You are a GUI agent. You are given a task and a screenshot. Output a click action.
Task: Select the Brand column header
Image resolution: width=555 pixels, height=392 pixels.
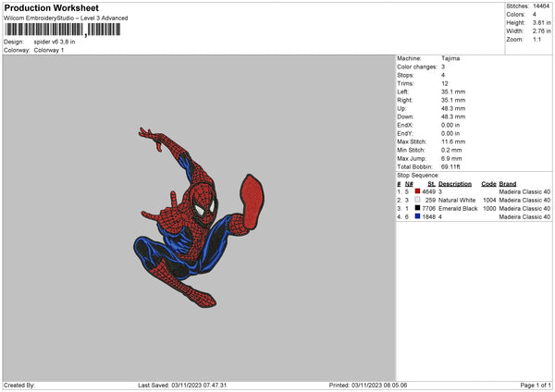[507, 183]
